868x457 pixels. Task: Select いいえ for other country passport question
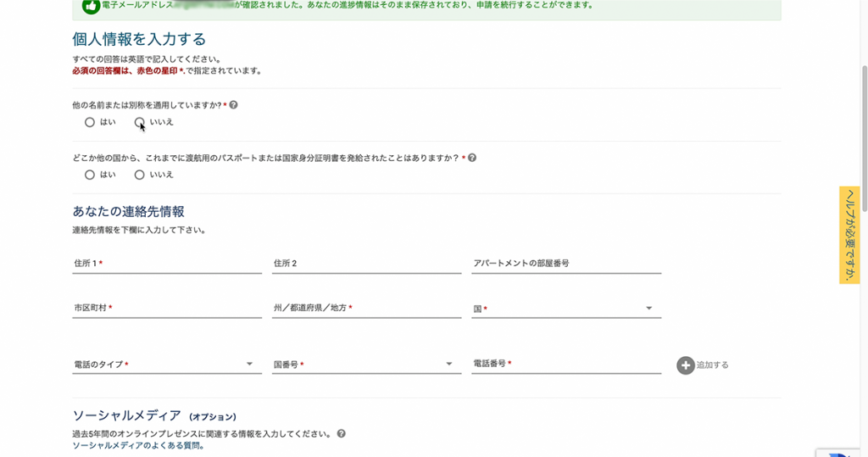click(140, 175)
